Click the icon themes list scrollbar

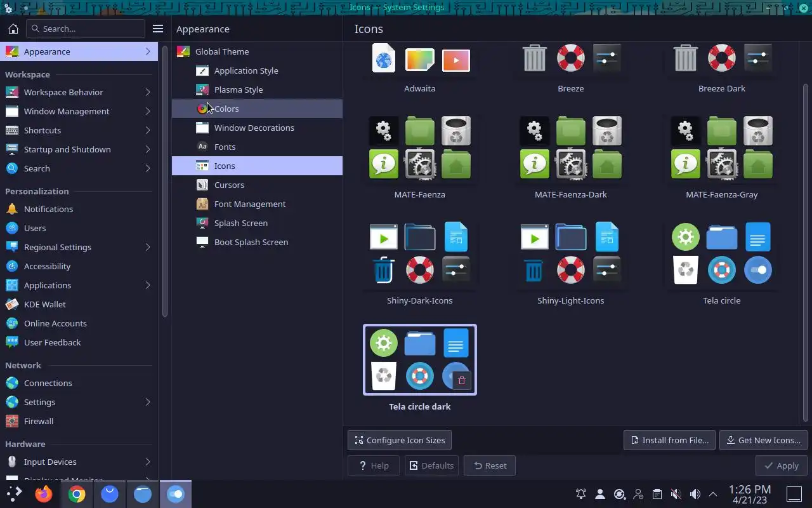(806, 253)
